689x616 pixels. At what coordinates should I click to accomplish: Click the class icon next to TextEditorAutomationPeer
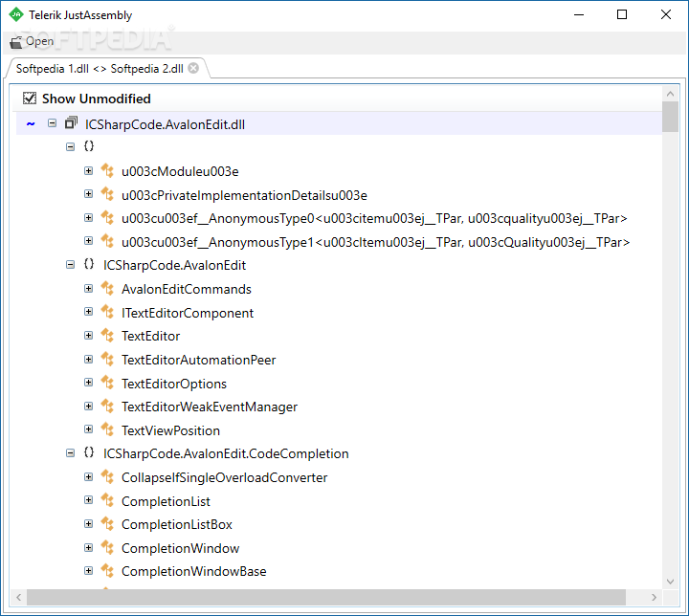tap(107, 359)
